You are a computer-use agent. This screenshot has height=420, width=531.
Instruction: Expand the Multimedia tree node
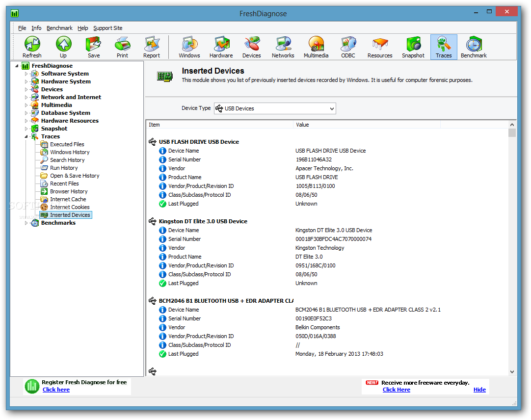click(x=26, y=105)
